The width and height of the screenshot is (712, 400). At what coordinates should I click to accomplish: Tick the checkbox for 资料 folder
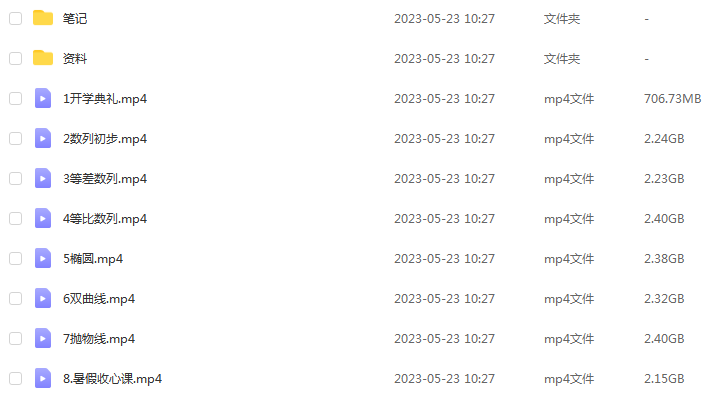(x=15, y=59)
